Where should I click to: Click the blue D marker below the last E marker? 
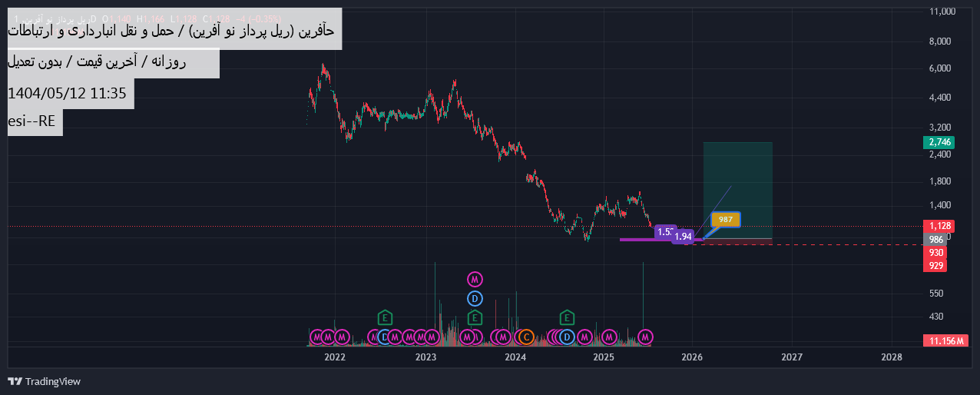(567, 337)
